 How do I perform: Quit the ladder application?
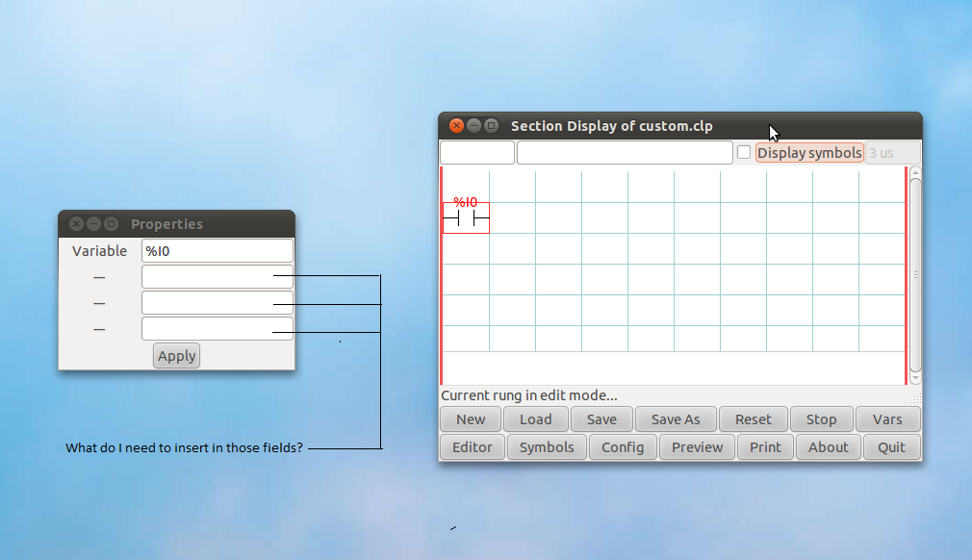tap(891, 447)
